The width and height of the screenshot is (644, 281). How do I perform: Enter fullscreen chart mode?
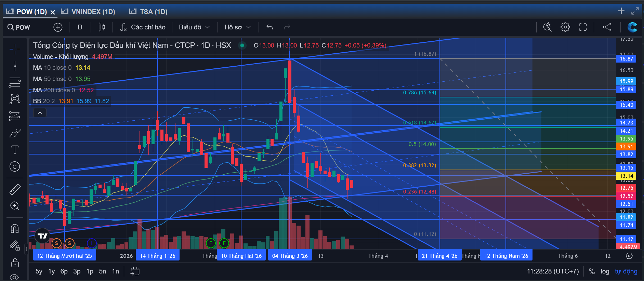583,27
